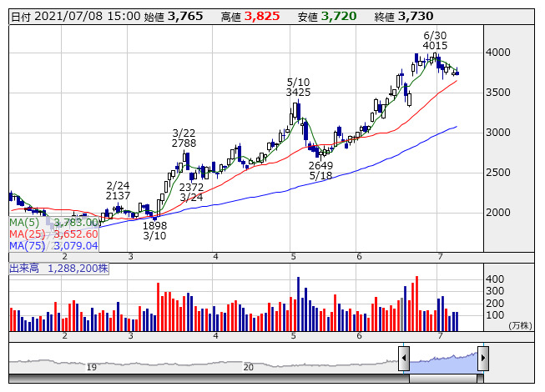Click the 出来高 1,288,200株 volume label

58,269
